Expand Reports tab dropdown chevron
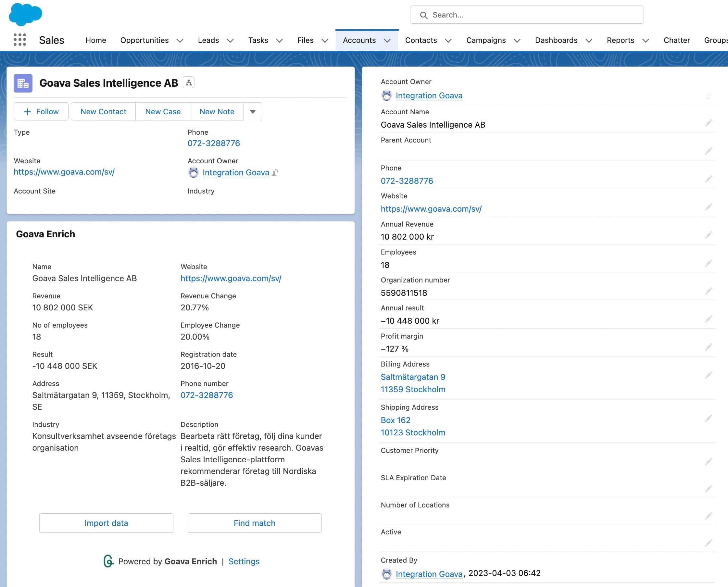Viewport: 728px width, 587px height. click(646, 41)
